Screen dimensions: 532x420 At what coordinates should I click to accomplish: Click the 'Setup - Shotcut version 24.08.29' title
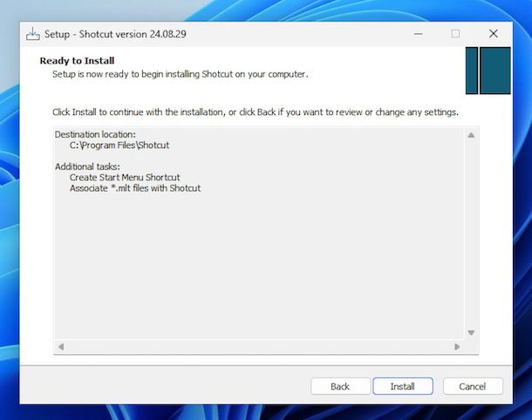[x=115, y=34]
